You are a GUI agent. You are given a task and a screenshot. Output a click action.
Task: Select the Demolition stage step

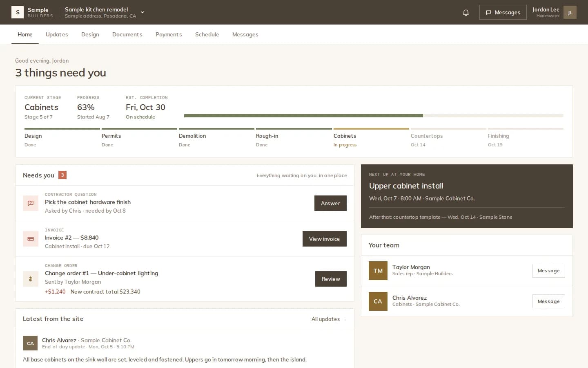coord(216,138)
